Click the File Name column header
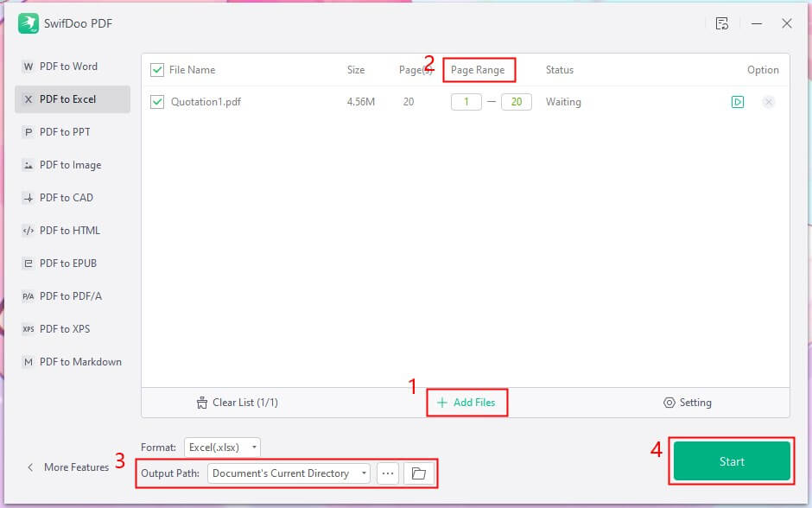This screenshot has width=812, height=508. point(192,70)
